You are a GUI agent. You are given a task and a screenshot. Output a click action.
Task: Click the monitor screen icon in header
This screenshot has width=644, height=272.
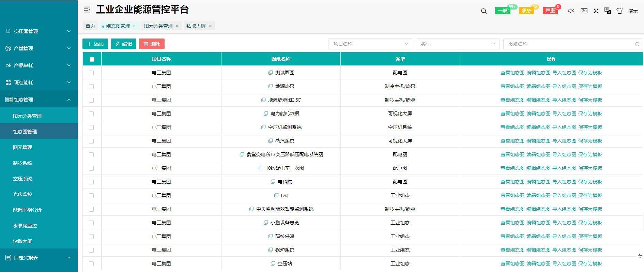pos(584,11)
